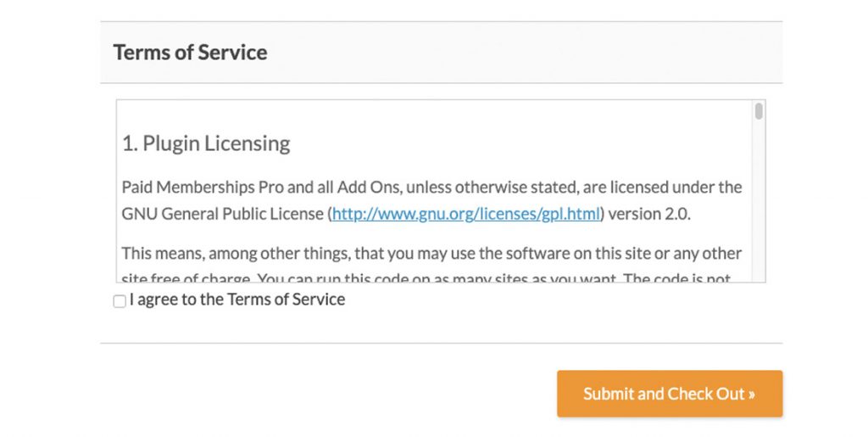
Task: Click the terms box scrollbar thumb
Action: pos(759,111)
